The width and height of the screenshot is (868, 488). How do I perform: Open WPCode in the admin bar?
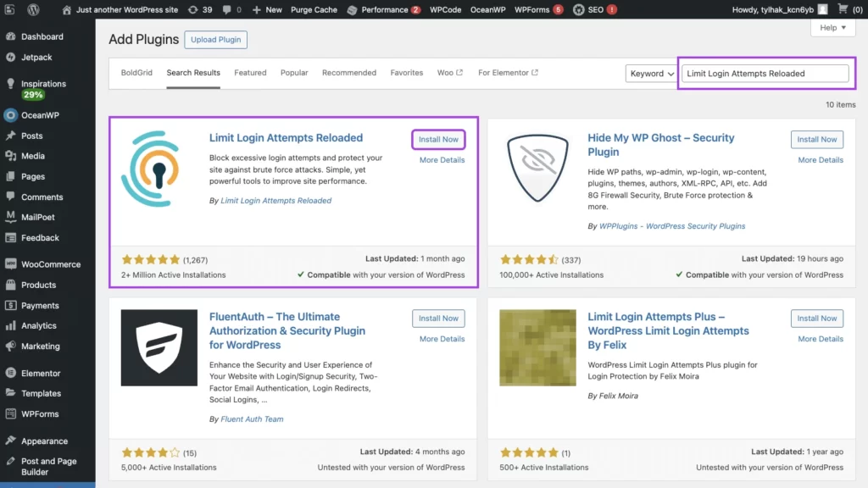(x=446, y=9)
